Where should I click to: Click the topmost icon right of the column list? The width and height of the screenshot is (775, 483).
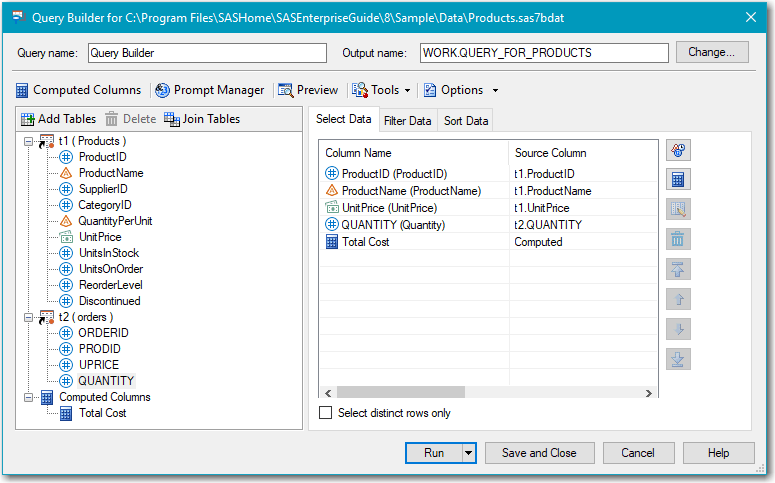pos(678,151)
